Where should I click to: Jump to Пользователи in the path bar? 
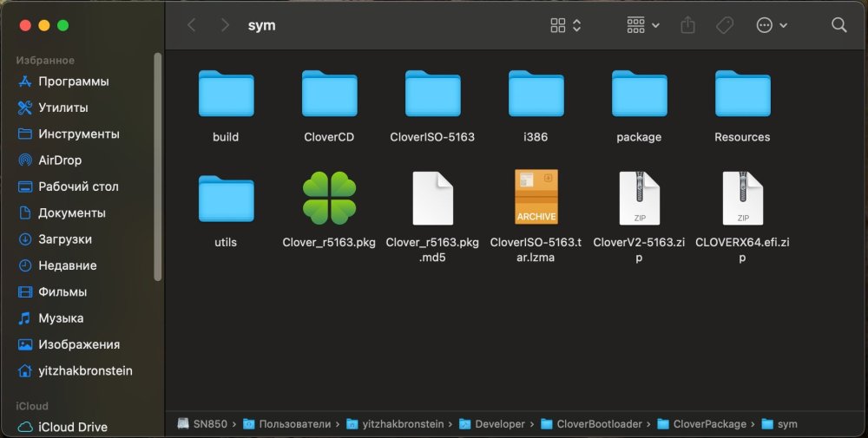tap(286, 423)
